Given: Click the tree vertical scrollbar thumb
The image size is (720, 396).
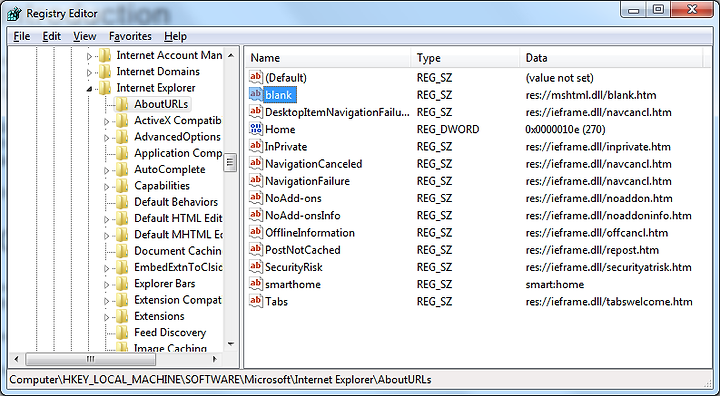Looking at the screenshot, I should tap(231, 162).
